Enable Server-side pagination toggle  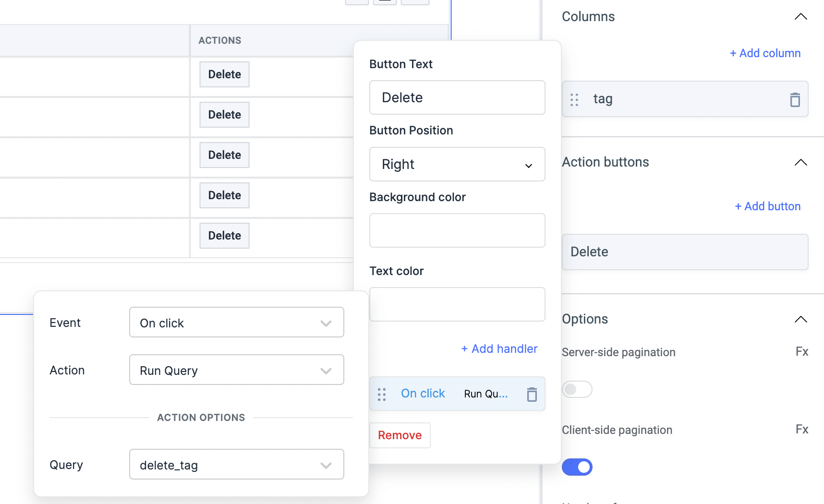click(x=577, y=389)
